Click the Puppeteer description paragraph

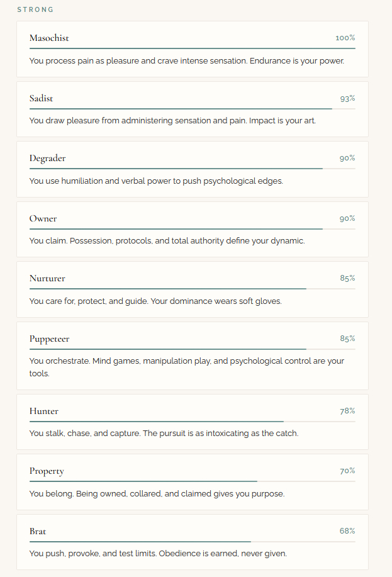click(x=186, y=367)
